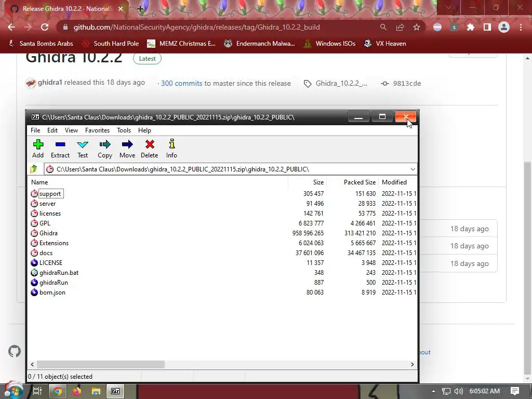Open the View menu in 7-Zip
This screenshot has height=399, width=532.
pos(71,130)
